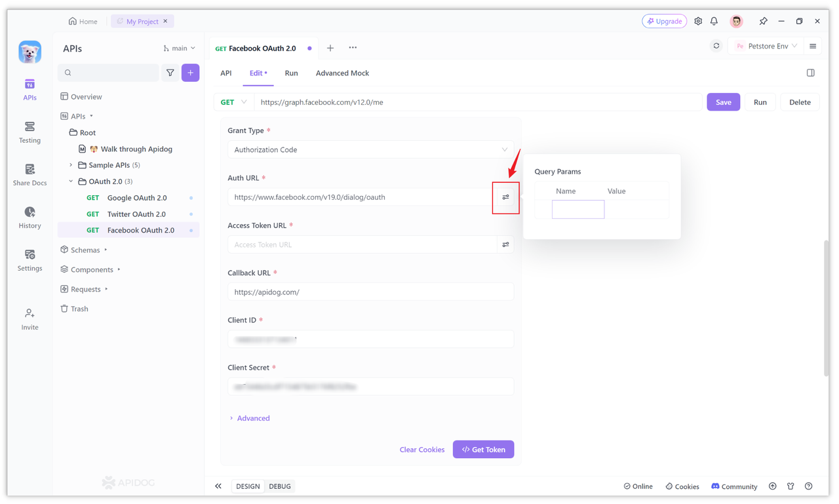Open the tab bar more options ellipsis

[x=353, y=48]
